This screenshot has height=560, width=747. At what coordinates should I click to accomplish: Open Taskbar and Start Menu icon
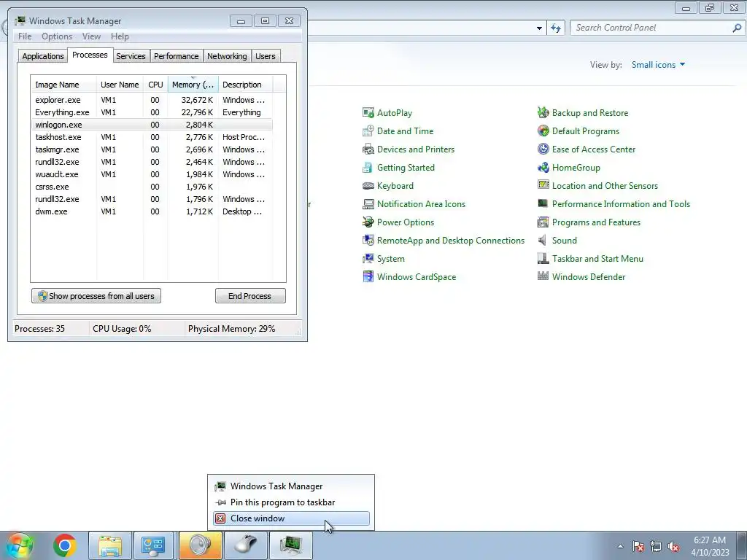pyautogui.click(x=543, y=259)
